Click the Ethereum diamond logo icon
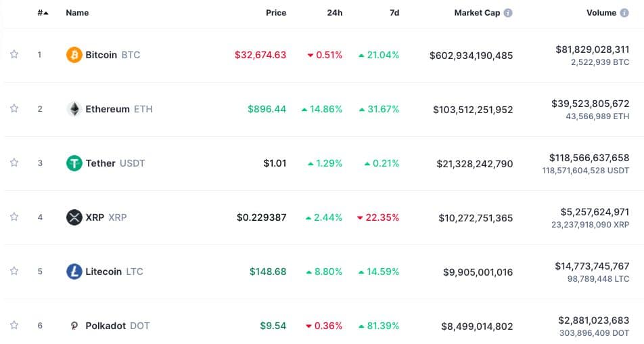This screenshot has width=644, height=344. 74,109
